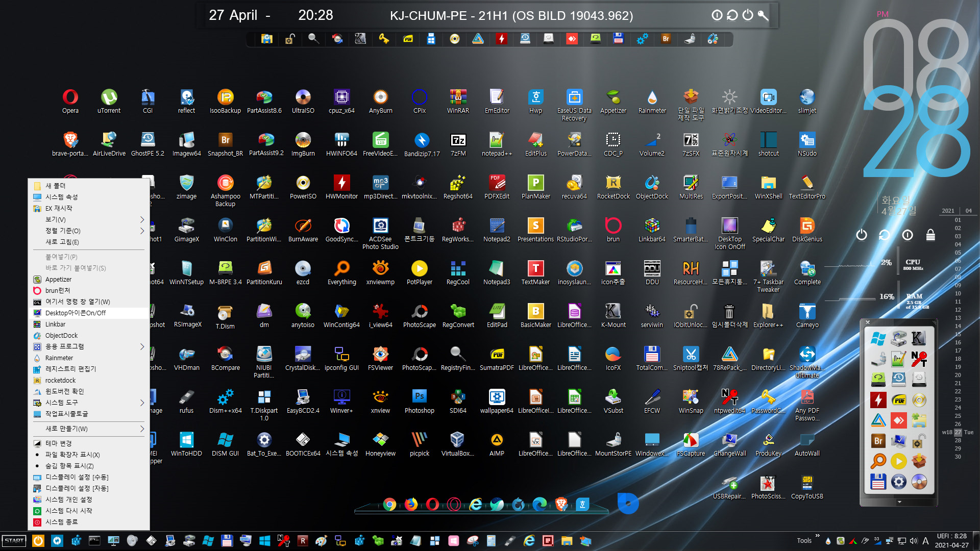Click power icon in top clock bar
Image resolution: width=980 pixels, height=551 pixels.
(748, 15)
